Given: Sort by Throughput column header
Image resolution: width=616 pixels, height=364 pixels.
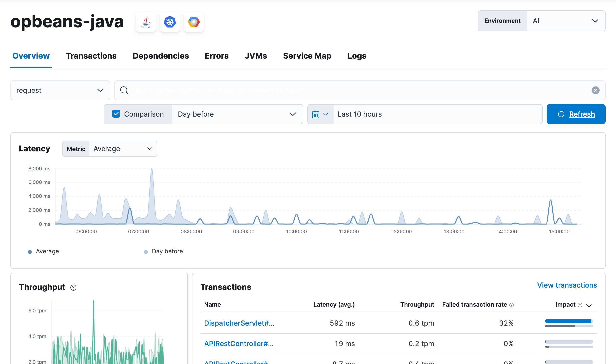Looking at the screenshot, I should [x=417, y=305].
